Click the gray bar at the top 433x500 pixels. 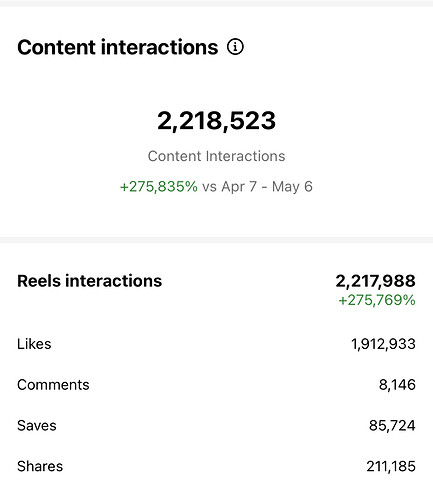pyautogui.click(x=216, y=3)
